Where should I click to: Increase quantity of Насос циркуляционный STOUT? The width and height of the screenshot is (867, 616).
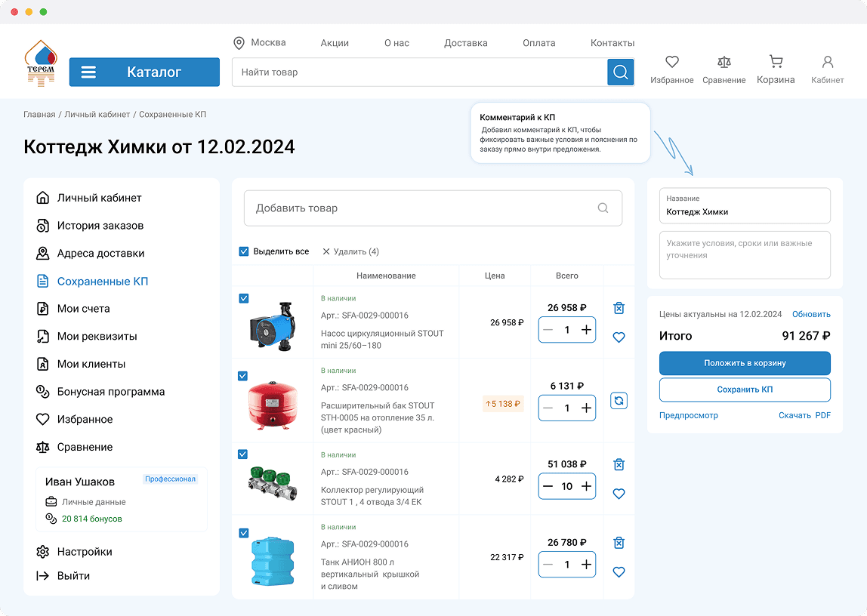pos(586,330)
